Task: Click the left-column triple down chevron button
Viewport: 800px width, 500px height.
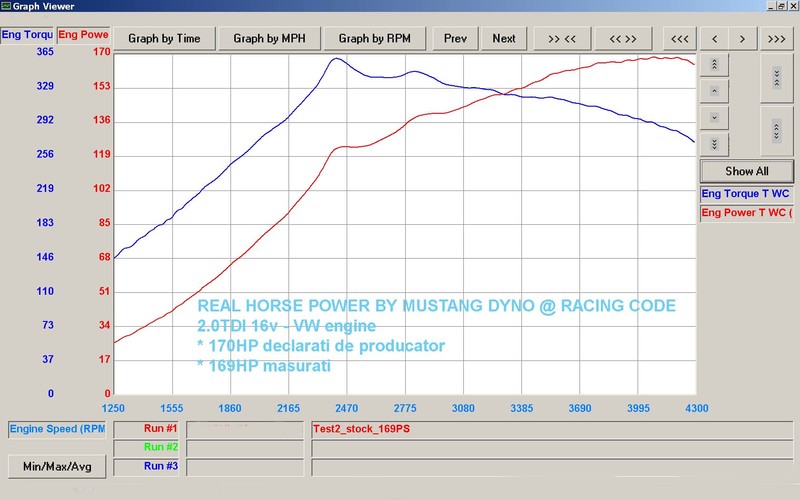Action: pyautogui.click(x=714, y=144)
